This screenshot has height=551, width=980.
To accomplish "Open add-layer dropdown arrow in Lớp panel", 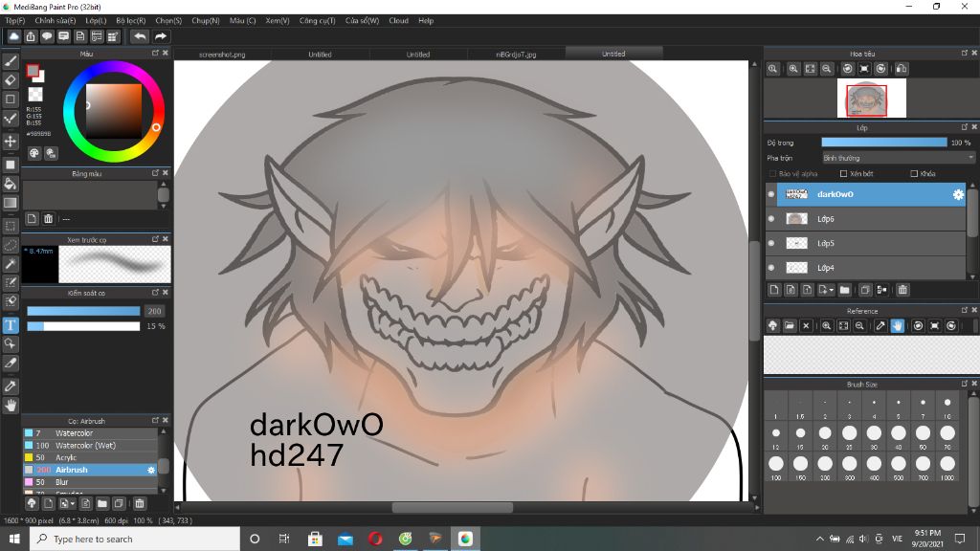I will [x=832, y=291].
